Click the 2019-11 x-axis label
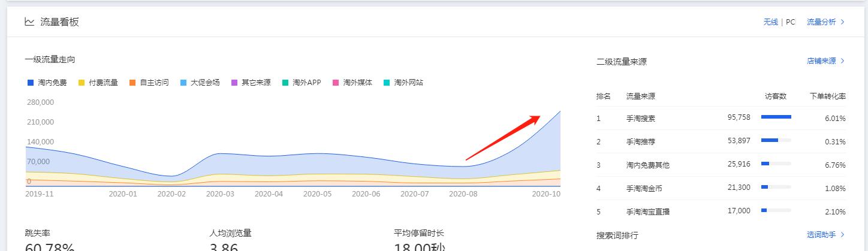Image resolution: width=868 pixels, height=251 pixels. pyautogui.click(x=39, y=194)
